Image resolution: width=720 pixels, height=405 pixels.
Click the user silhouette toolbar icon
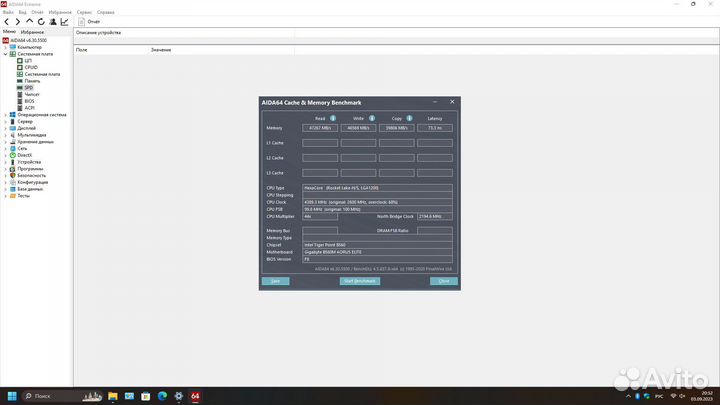click(x=53, y=22)
